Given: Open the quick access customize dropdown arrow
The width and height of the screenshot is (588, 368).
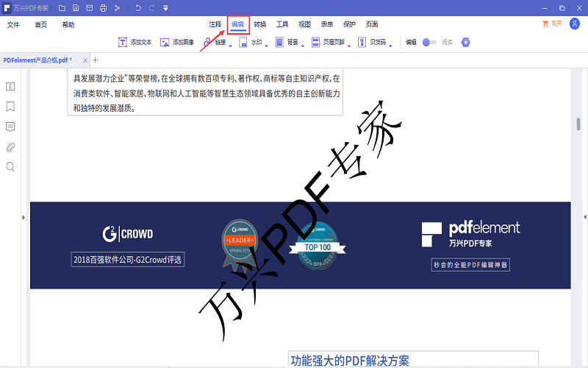Looking at the screenshot, I should 166,8.
